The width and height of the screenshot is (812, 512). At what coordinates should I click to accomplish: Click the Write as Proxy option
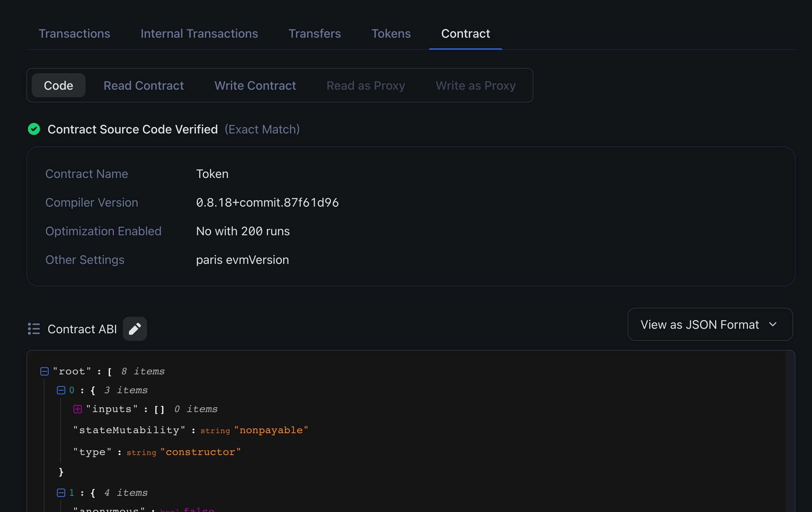tap(475, 85)
